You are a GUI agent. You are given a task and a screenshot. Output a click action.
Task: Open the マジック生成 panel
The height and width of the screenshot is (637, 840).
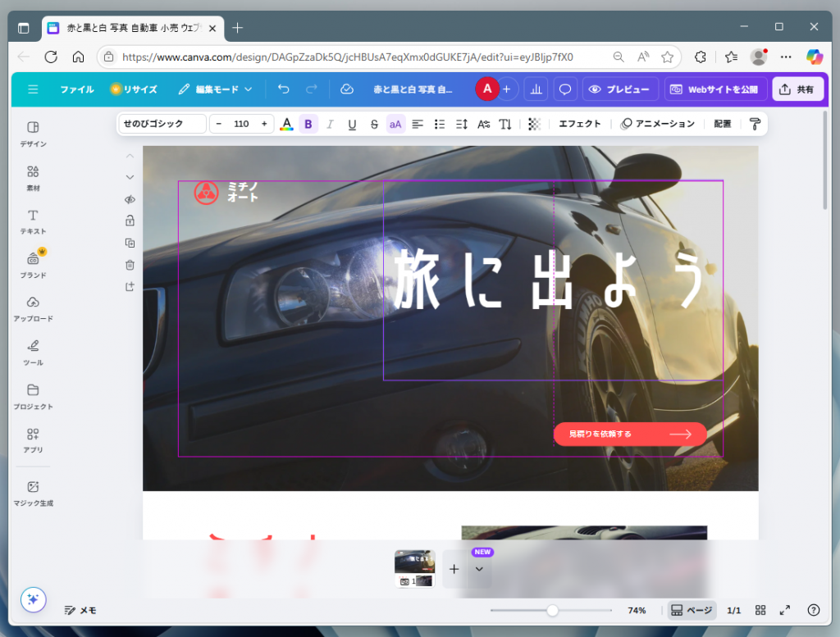coord(32,493)
